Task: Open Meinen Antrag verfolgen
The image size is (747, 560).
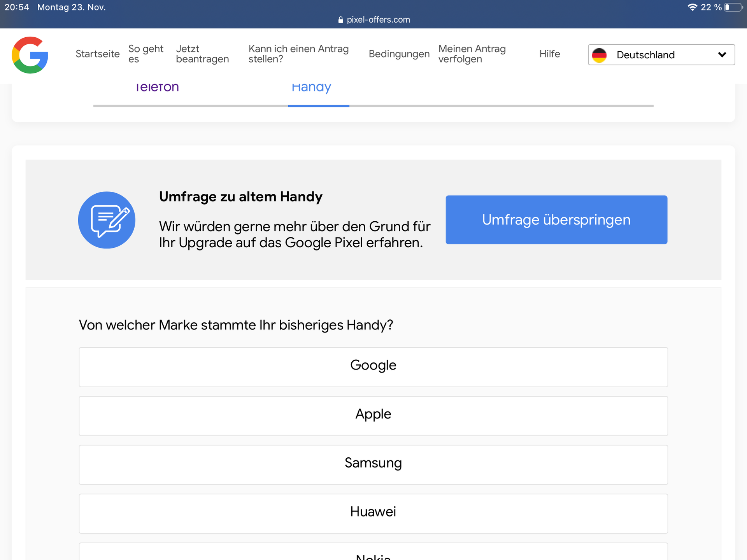Action: pos(472,54)
